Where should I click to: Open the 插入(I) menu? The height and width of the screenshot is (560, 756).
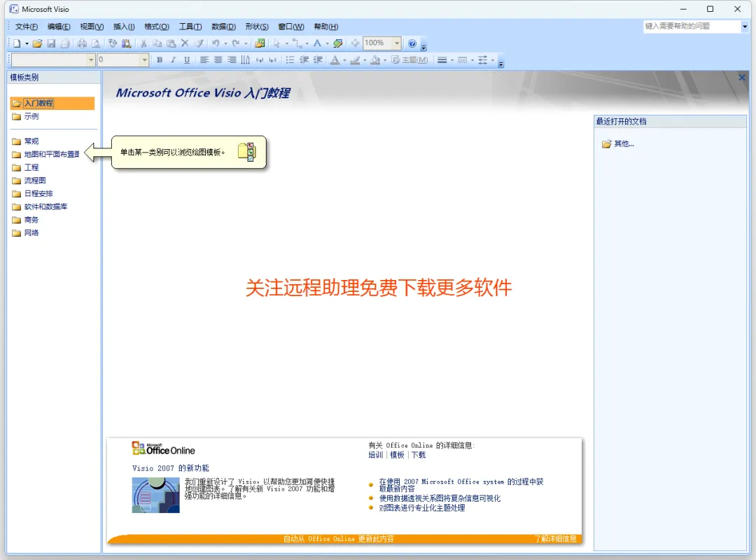pos(124,27)
